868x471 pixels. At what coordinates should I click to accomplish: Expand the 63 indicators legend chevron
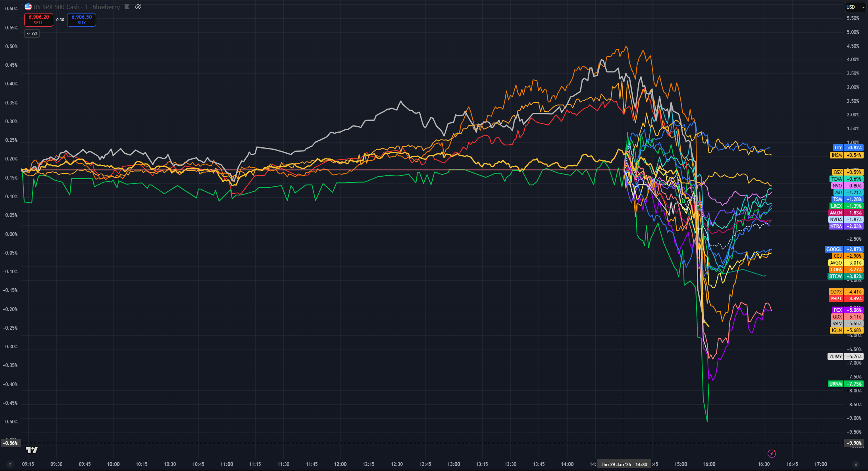pos(32,34)
